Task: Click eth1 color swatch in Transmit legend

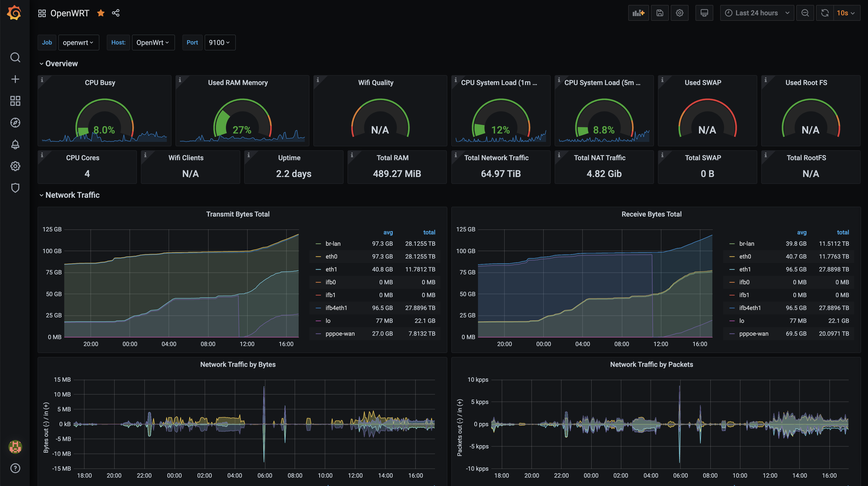Action: 318,269
